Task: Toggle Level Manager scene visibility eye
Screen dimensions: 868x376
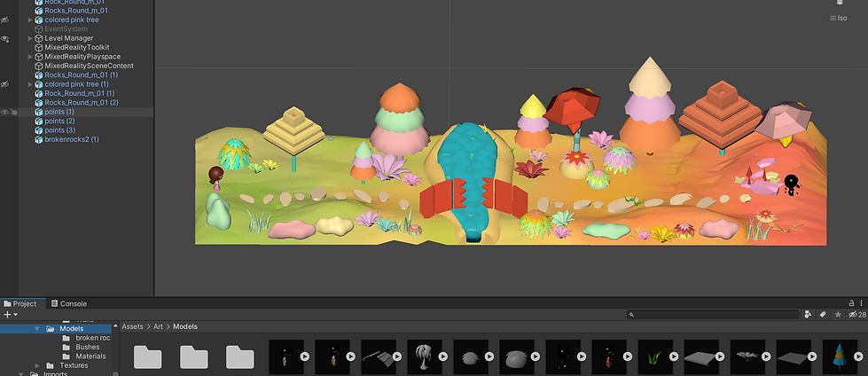Action: (x=5, y=38)
